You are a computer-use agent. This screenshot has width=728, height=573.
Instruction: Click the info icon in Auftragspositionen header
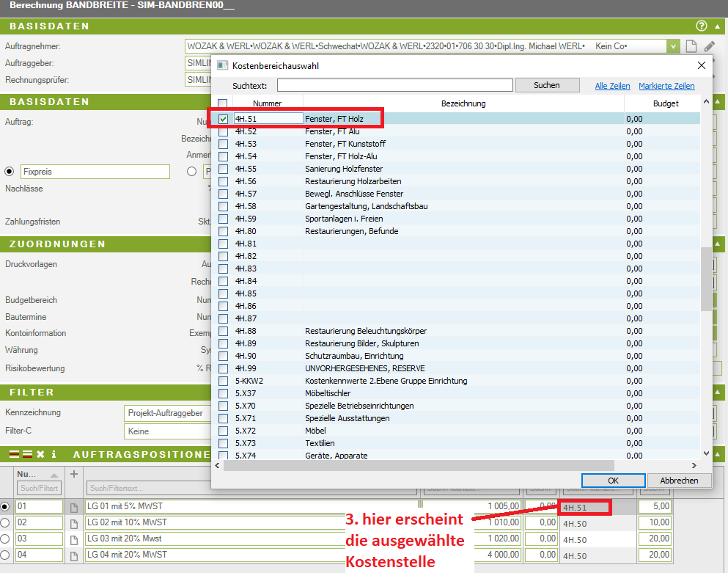pyautogui.click(x=54, y=455)
